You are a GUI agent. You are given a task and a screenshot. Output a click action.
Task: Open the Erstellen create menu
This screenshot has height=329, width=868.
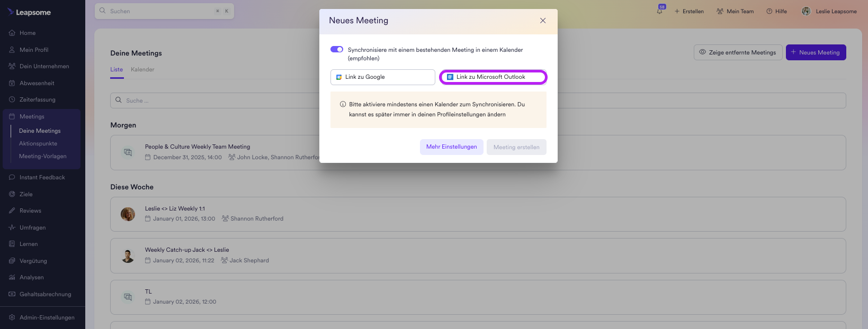689,11
